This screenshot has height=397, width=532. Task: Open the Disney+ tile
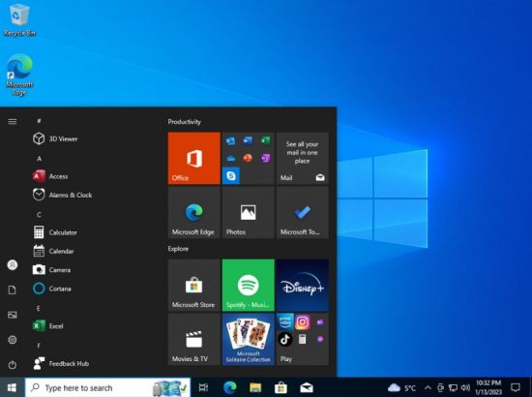[x=303, y=285]
